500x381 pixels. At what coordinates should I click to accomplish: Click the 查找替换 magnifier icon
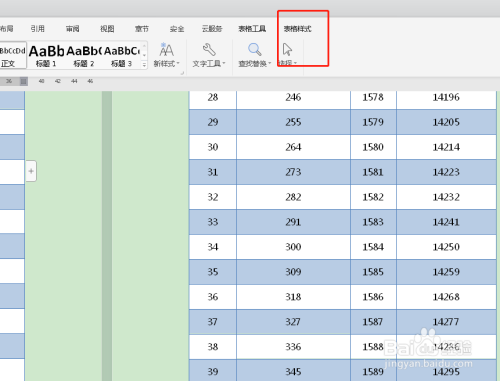coord(255,49)
